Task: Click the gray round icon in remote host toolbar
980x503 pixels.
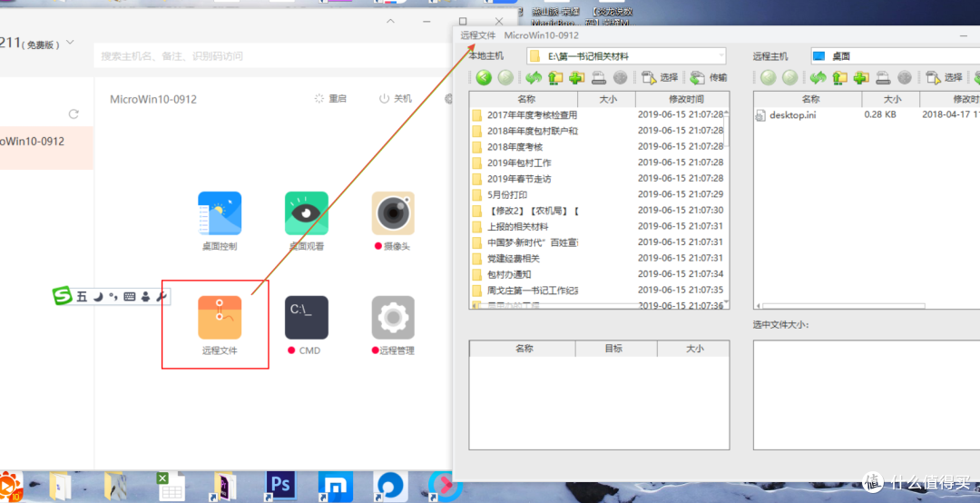Action: click(905, 77)
